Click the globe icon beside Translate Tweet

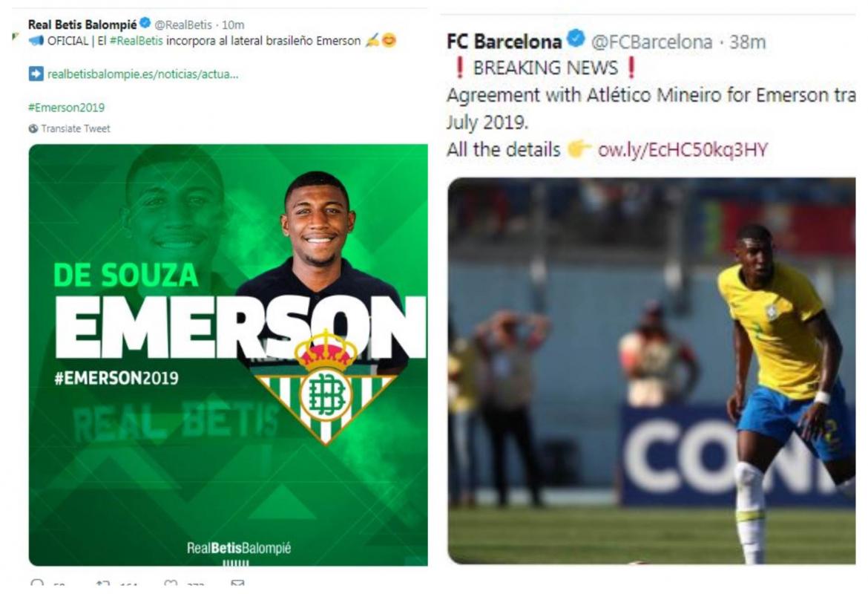tap(33, 128)
